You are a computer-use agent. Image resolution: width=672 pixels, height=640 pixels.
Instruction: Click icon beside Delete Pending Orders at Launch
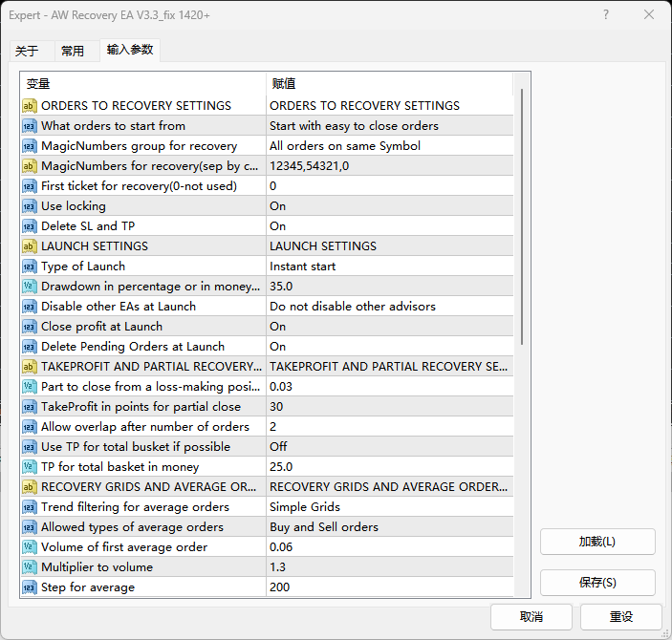pos(29,346)
